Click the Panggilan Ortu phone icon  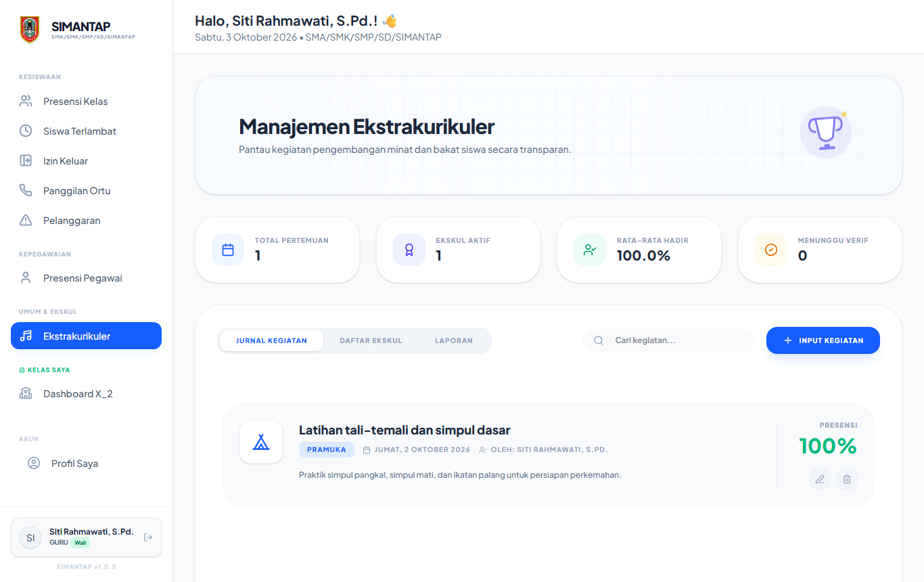click(26, 191)
